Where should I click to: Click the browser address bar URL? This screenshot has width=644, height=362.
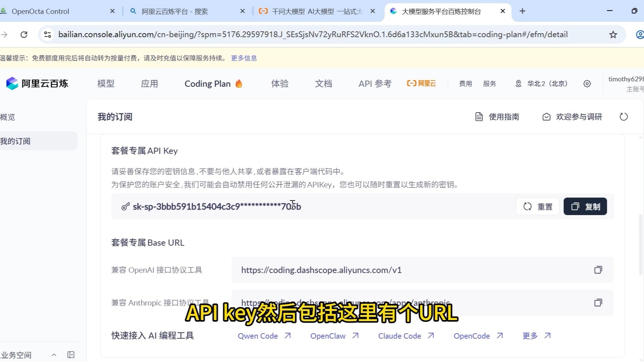tap(313, 35)
